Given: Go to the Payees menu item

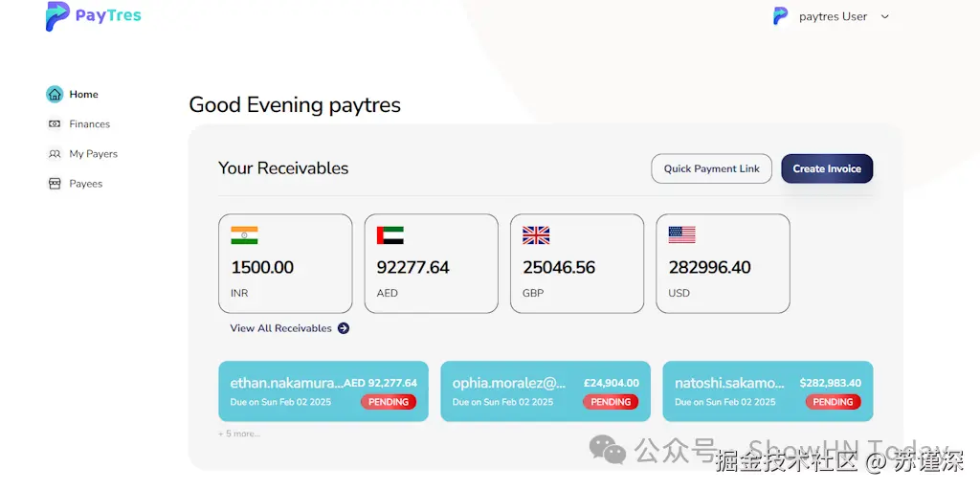Looking at the screenshot, I should [86, 183].
